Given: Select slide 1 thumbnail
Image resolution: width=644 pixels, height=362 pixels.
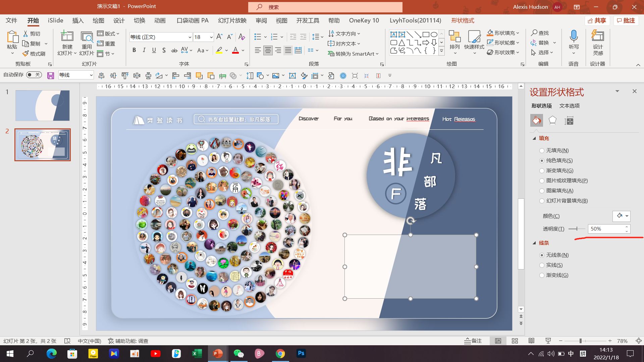Looking at the screenshot, I should coord(43,106).
